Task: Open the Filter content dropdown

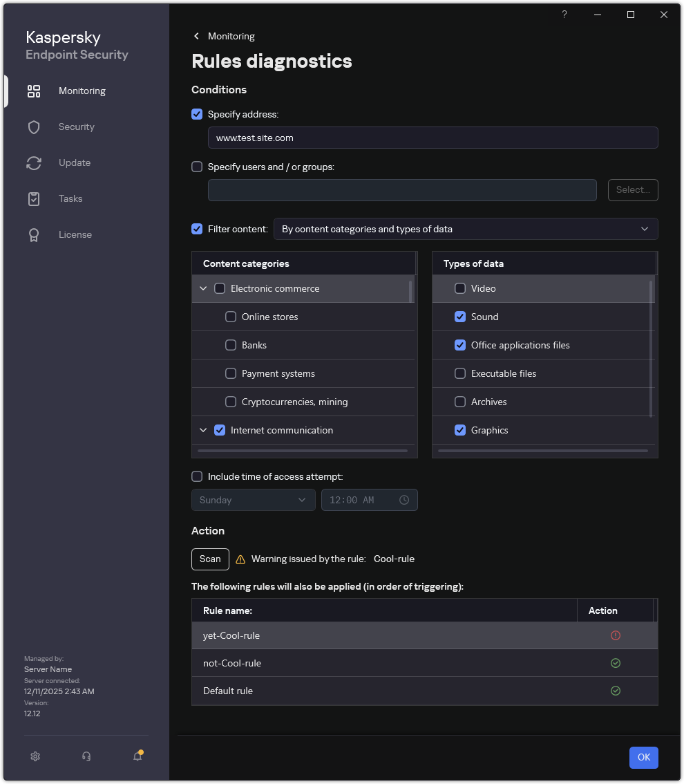Action: pos(466,229)
